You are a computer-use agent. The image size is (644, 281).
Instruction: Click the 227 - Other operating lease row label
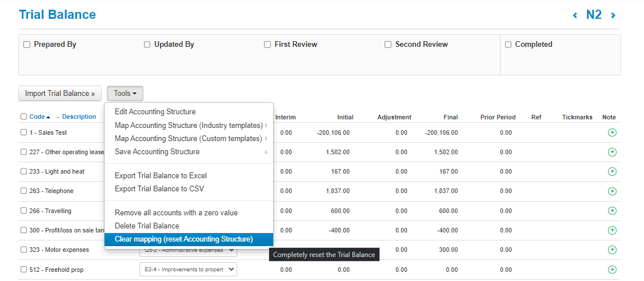[67, 152]
